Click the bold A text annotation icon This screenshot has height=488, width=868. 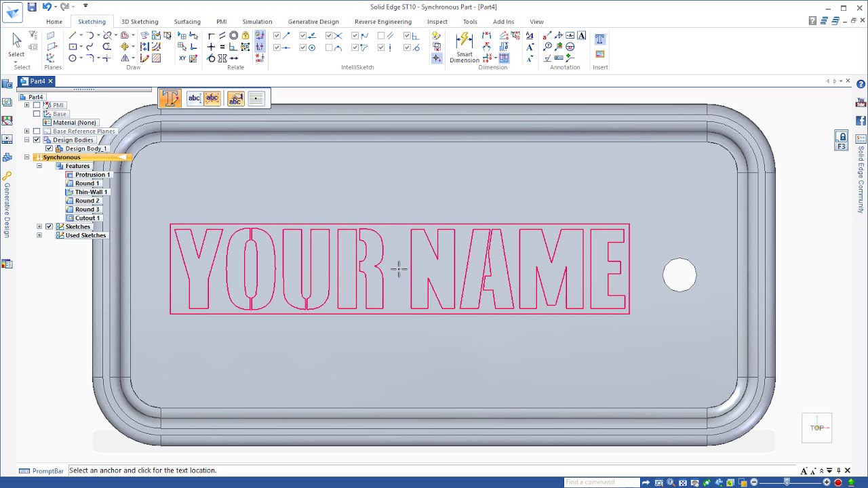click(x=581, y=35)
